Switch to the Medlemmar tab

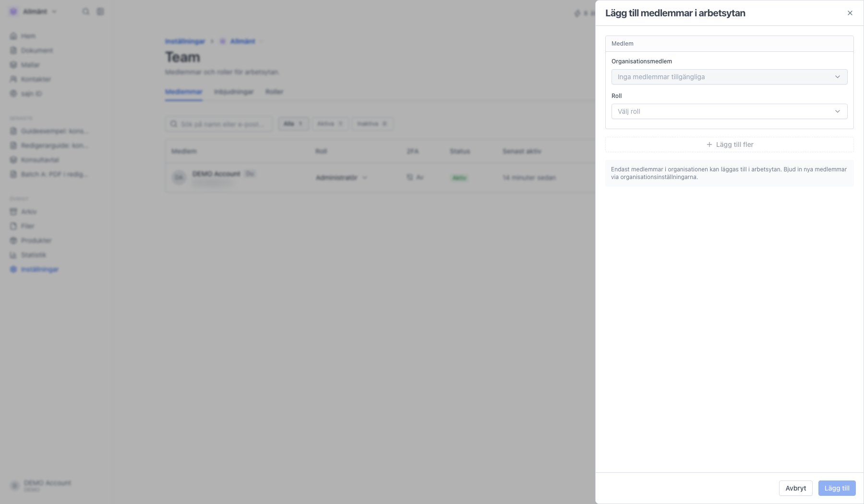(x=183, y=92)
